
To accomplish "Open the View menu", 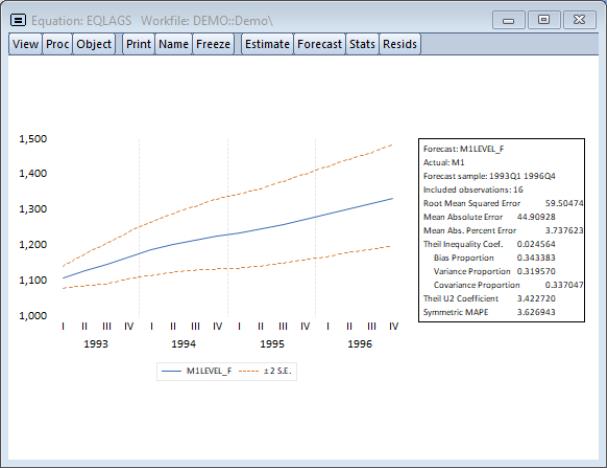I will 25,44.
